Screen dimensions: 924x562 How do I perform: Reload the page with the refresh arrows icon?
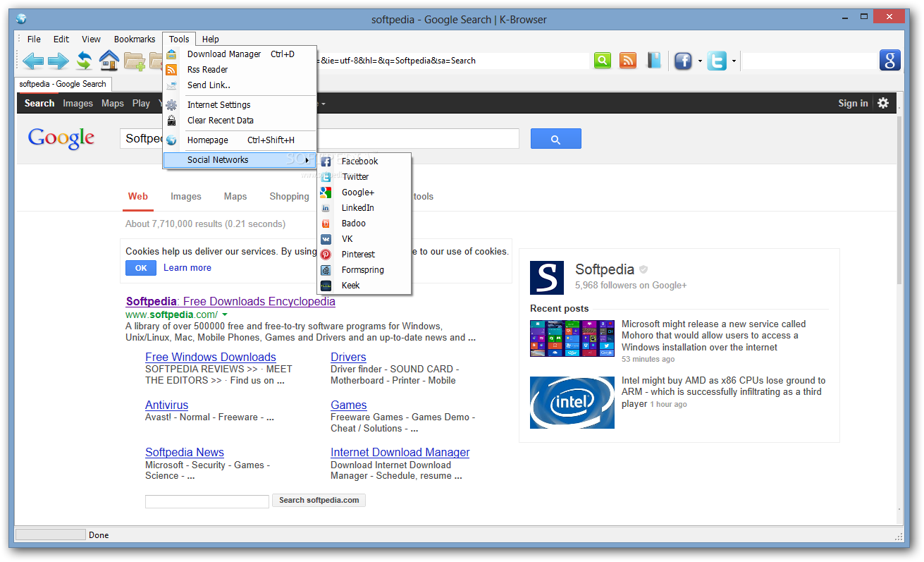pyautogui.click(x=84, y=61)
